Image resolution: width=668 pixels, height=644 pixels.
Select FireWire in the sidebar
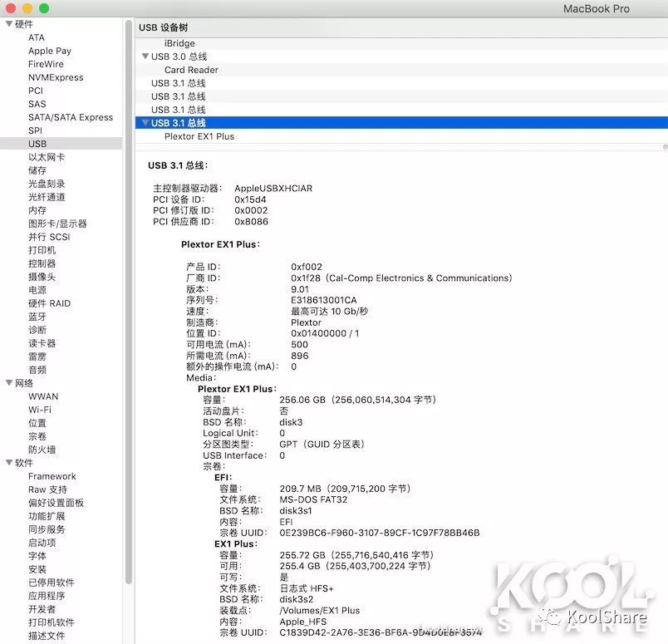point(46,64)
